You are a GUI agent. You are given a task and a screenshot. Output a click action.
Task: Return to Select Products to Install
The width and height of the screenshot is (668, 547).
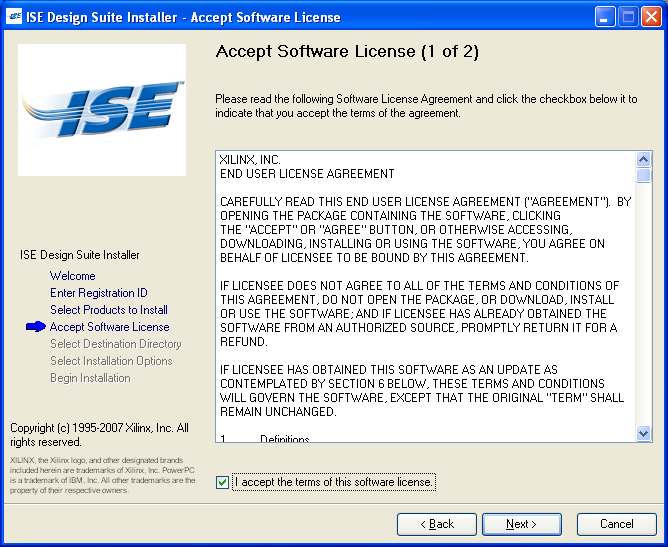(x=109, y=310)
